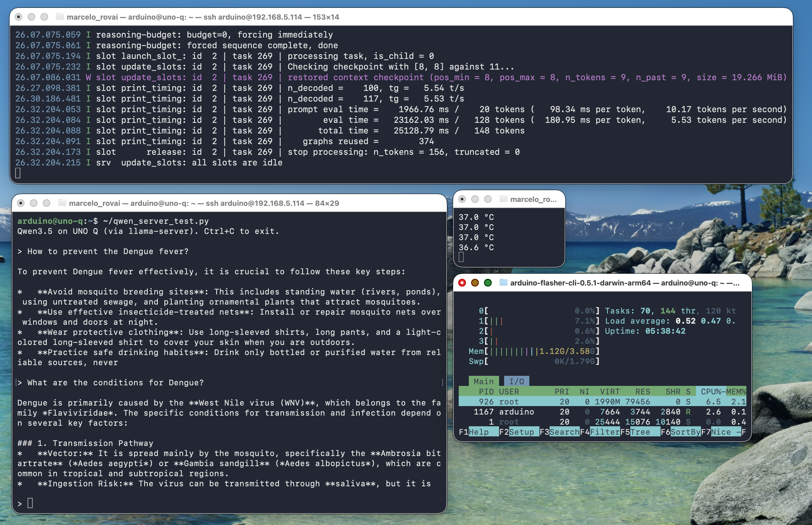
Task: Click the "graphs reused = 374" log line
Action: coord(225,141)
